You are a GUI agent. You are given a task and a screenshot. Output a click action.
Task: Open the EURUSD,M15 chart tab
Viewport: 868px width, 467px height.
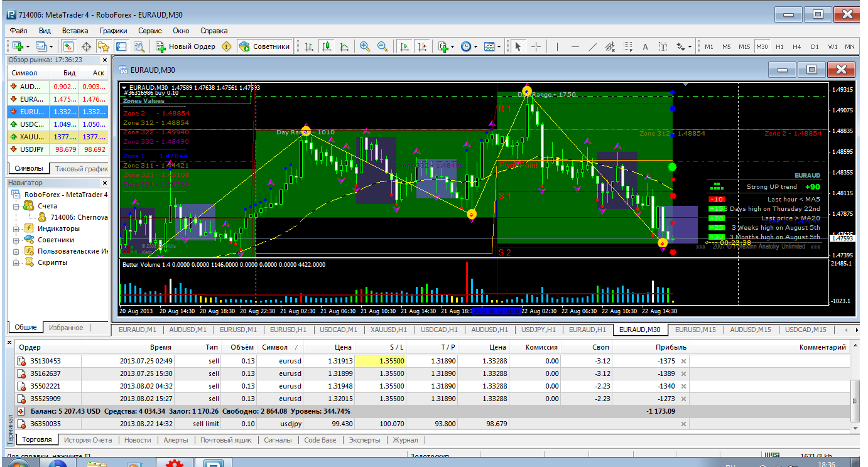695,330
